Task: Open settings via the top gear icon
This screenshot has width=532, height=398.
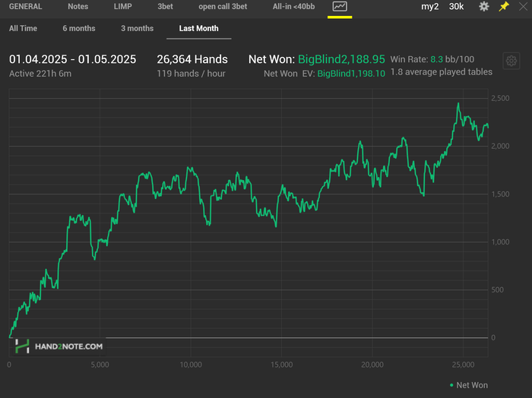Action: (484, 6)
